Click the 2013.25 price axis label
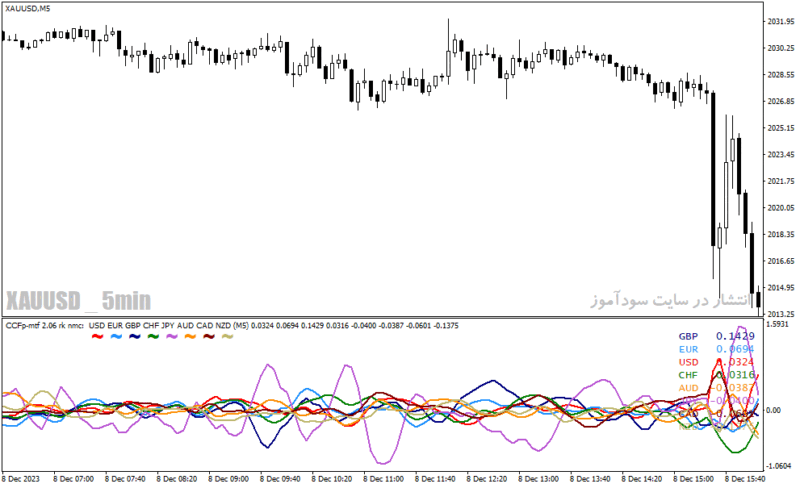This screenshot has height=488, width=800. click(781, 313)
